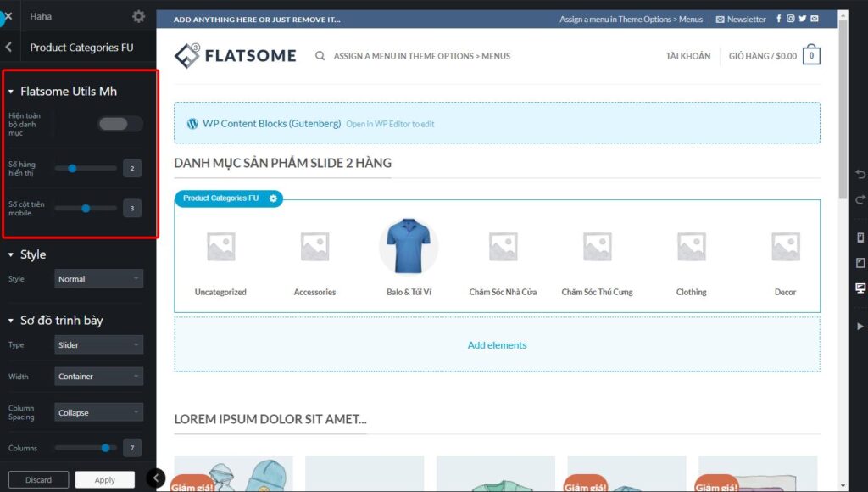Open the Type dropdown showing Slider

(x=98, y=345)
